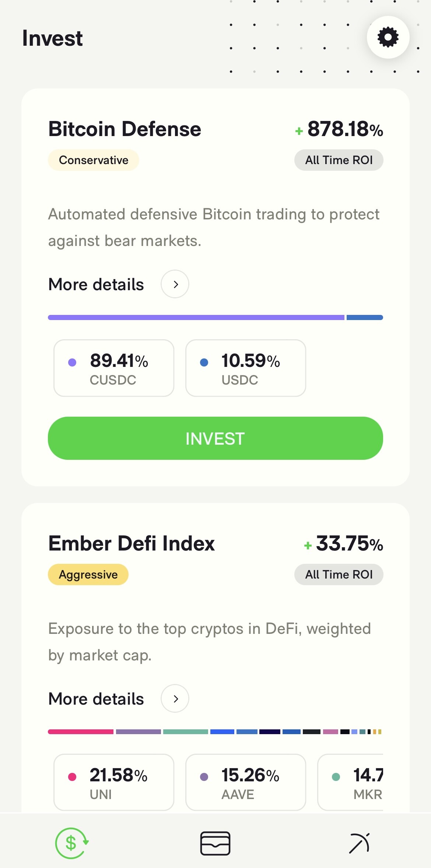This screenshot has height=868, width=431.
Task: Open More details for Bitcoin Defense
Action: [x=96, y=285]
